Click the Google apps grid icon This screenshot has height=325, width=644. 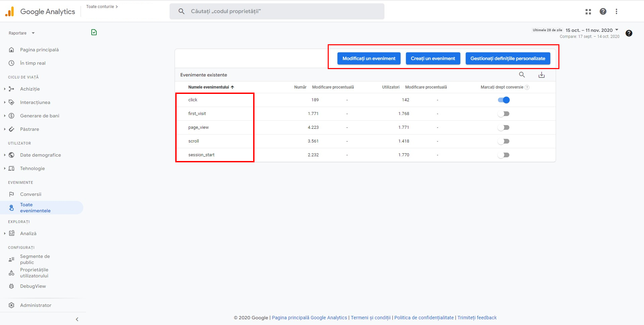(588, 12)
